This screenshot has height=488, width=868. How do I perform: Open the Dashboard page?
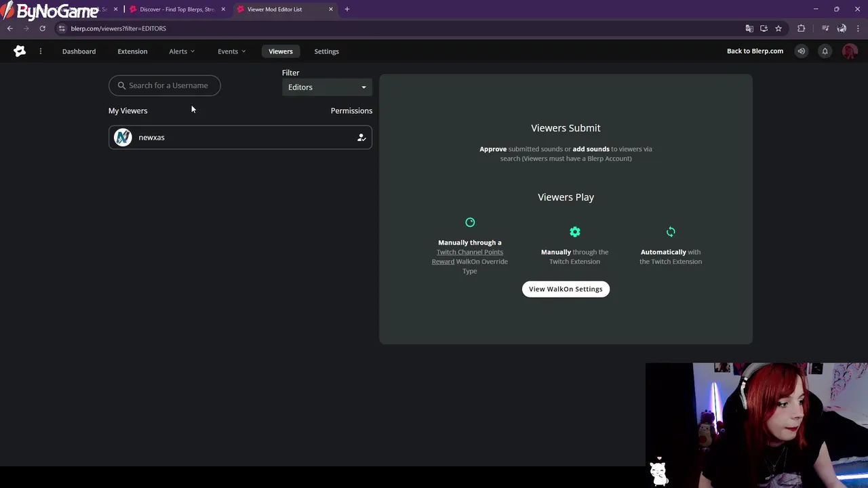pyautogui.click(x=79, y=52)
